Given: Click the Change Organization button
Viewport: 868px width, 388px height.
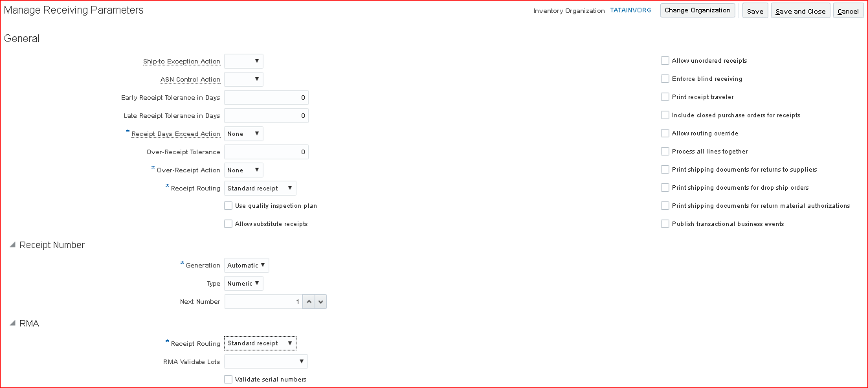Looking at the screenshot, I should 697,10.
